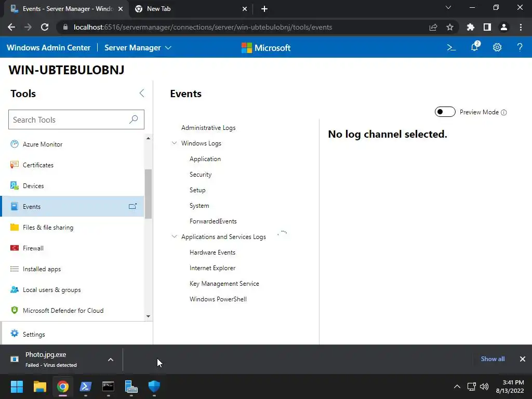Open Chrome extensions puzzle icon
This screenshot has height=399, width=532.
(x=471, y=27)
